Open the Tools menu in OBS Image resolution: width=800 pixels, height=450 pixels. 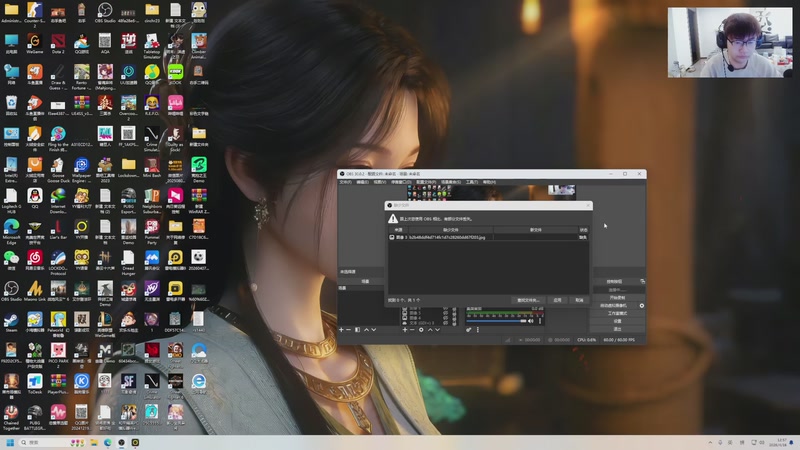pos(471,182)
